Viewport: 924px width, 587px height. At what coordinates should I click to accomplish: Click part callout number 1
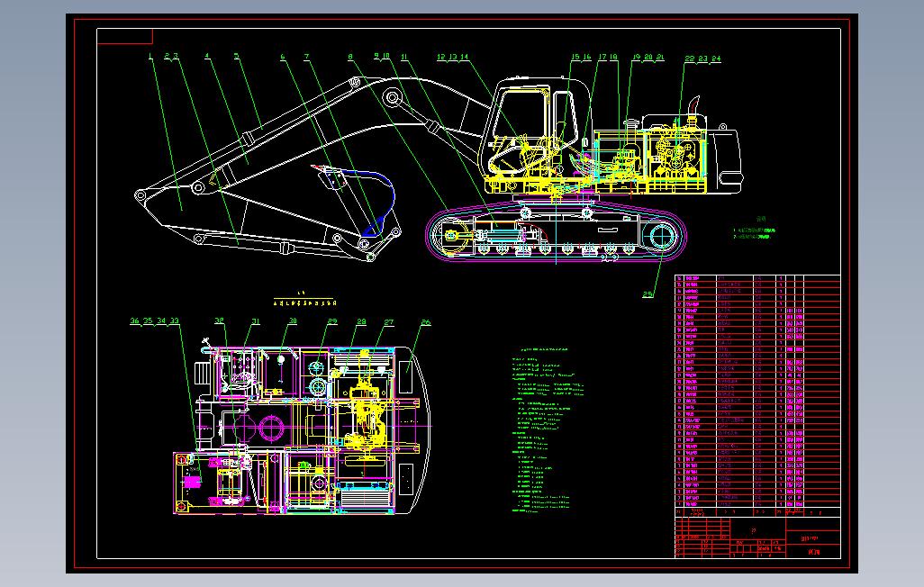point(151,56)
